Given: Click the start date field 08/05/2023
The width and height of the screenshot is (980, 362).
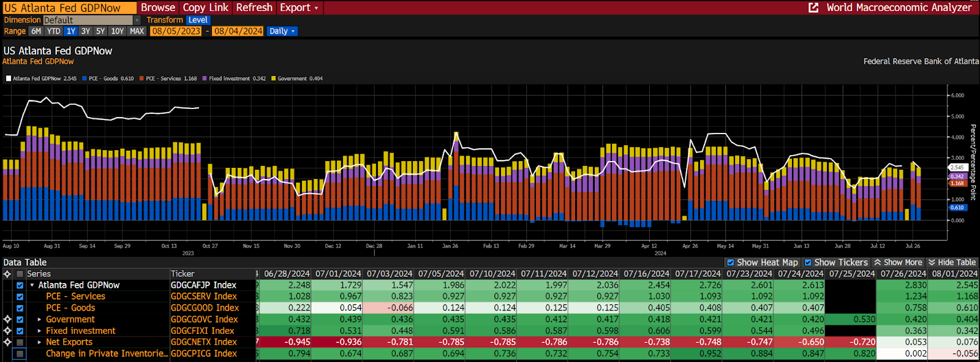Looking at the screenshot, I should [176, 31].
